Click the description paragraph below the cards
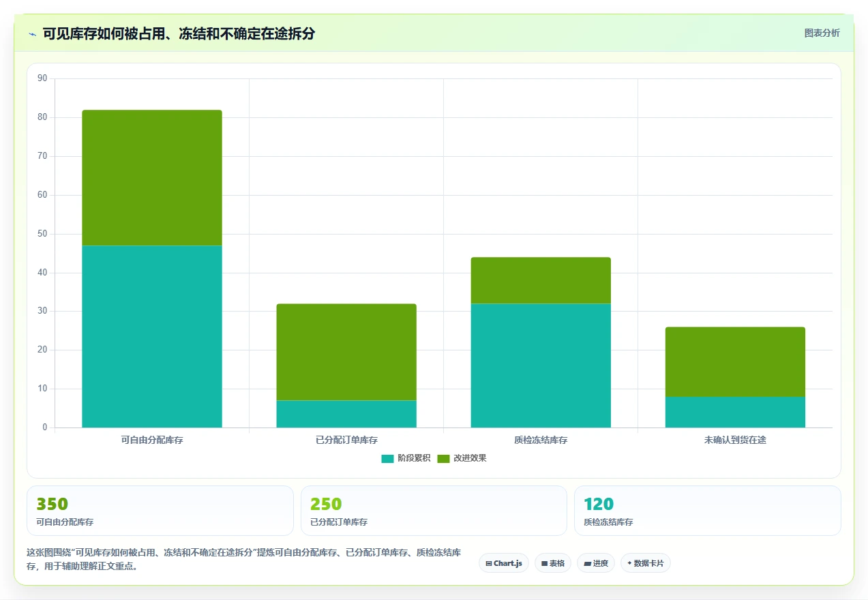This screenshot has height=600, width=868. click(x=243, y=559)
